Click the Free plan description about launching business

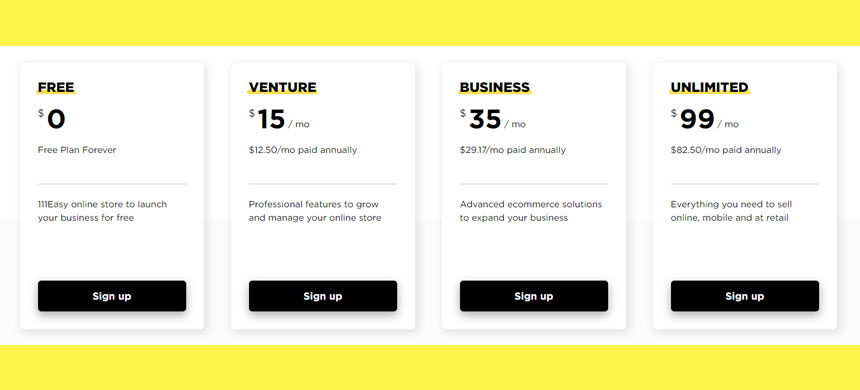(x=103, y=211)
